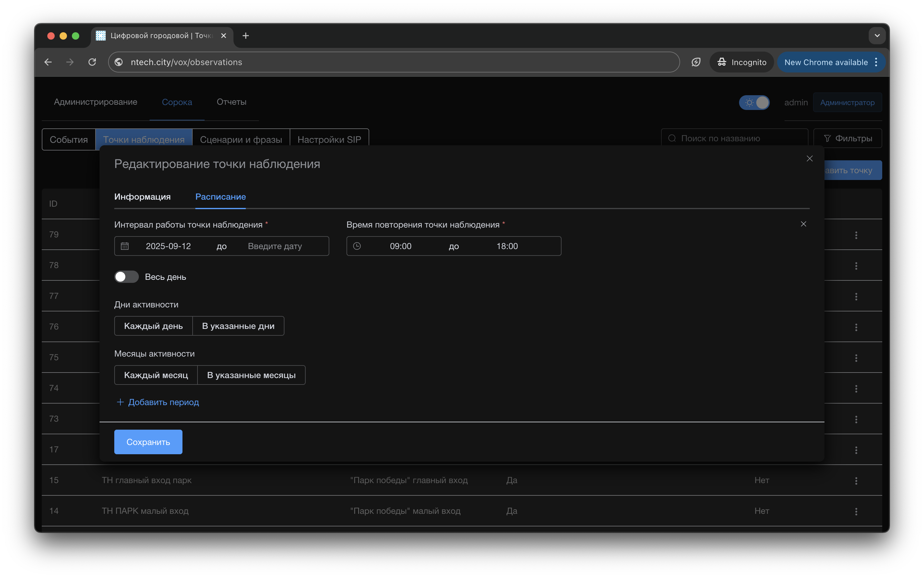Screen dimensions: 924x578
Task: Click the clock icon in time field
Action: pos(357,246)
